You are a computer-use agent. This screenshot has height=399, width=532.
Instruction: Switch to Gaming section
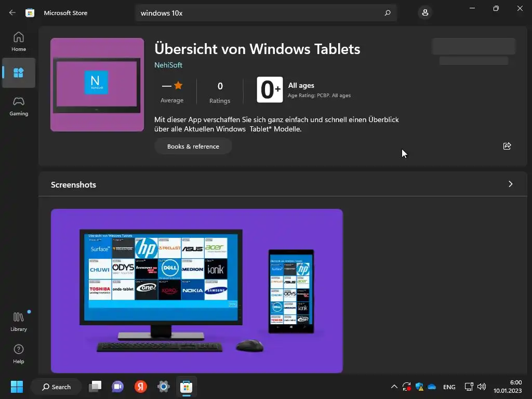19,107
